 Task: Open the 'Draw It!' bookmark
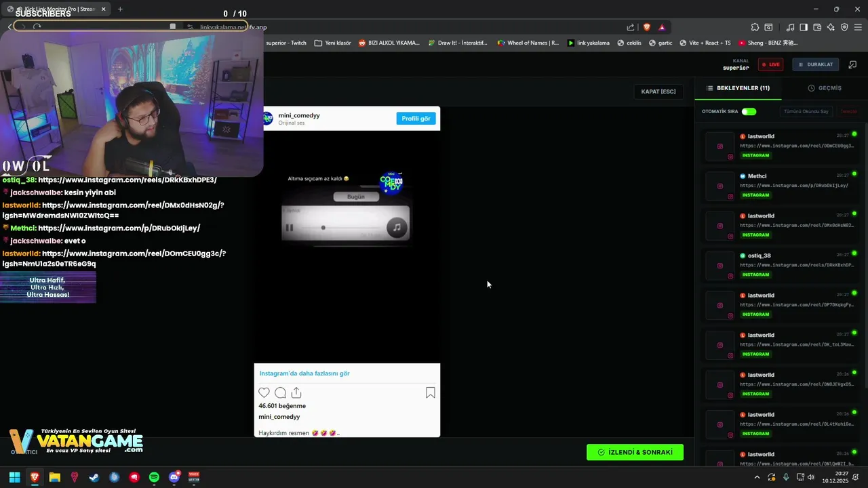[x=457, y=43]
